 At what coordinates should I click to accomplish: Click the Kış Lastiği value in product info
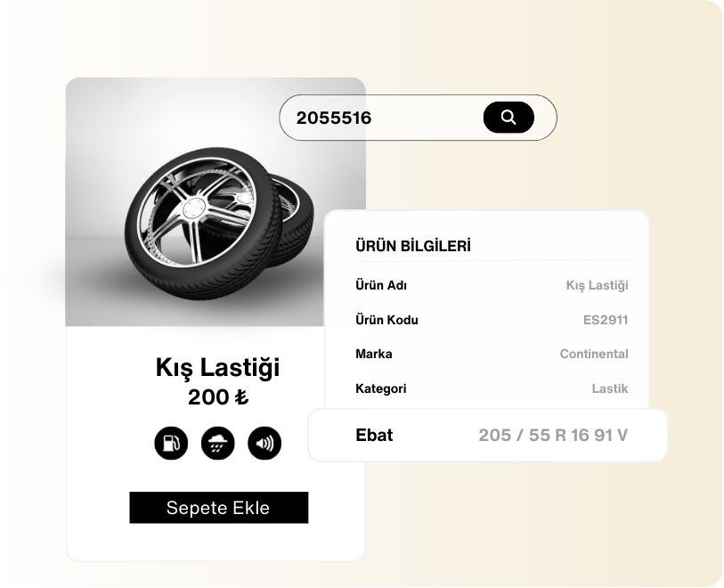(597, 285)
